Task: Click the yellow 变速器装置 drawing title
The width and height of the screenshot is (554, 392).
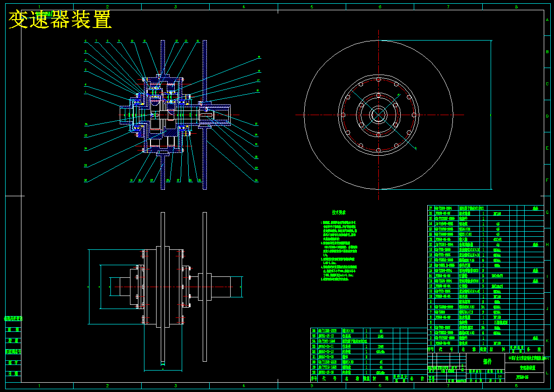Action: coord(60,20)
